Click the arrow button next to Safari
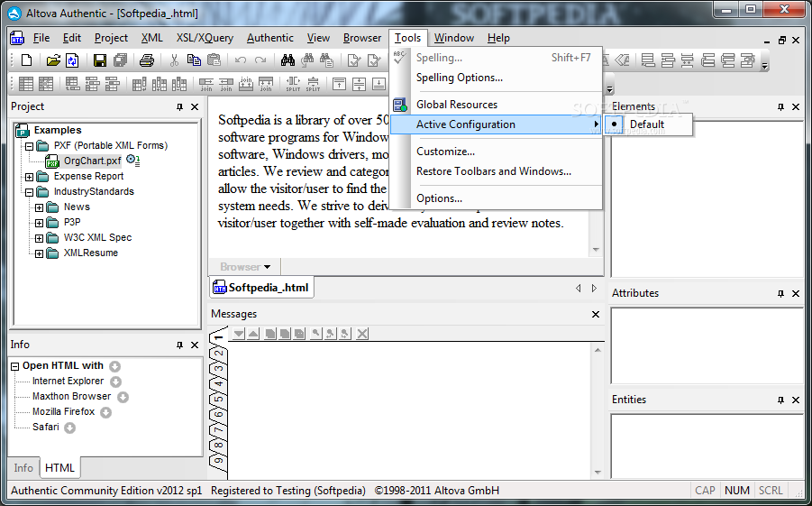Image resolution: width=812 pixels, height=506 pixels. (70, 428)
